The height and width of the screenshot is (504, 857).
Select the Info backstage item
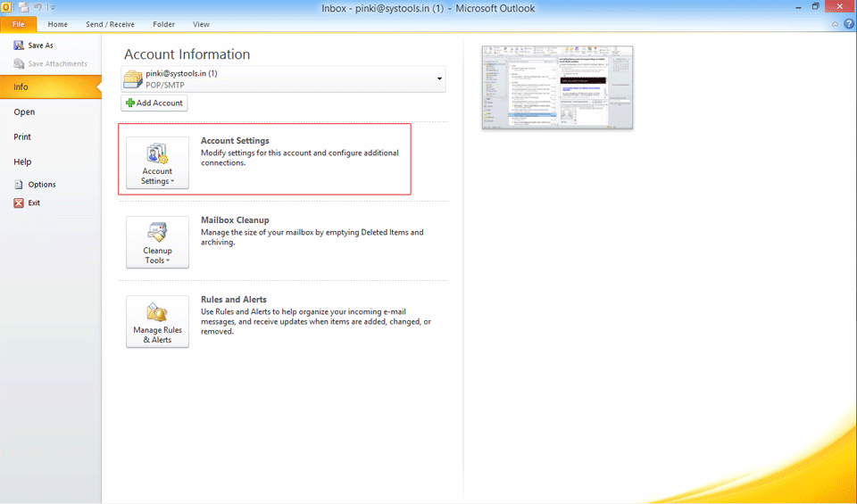point(51,87)
